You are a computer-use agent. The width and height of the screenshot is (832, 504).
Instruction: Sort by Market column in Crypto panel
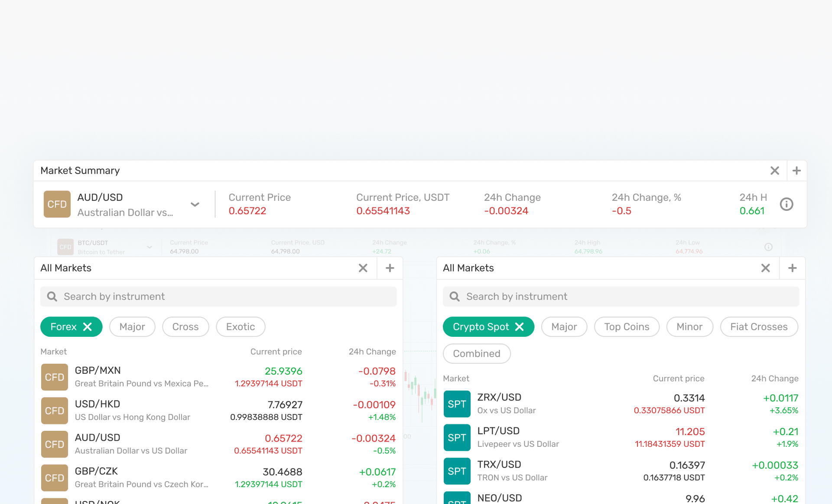point(456,378)
